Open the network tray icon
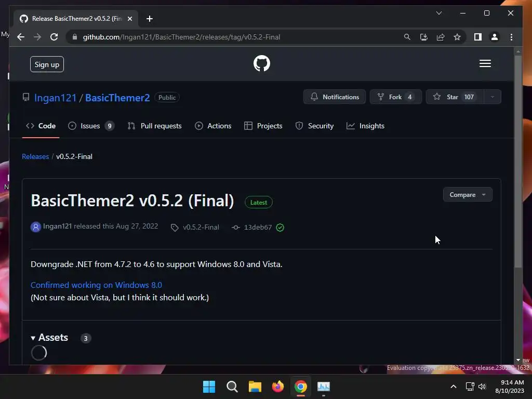This screenshot has height=399, width=532. tap(470, 387)
